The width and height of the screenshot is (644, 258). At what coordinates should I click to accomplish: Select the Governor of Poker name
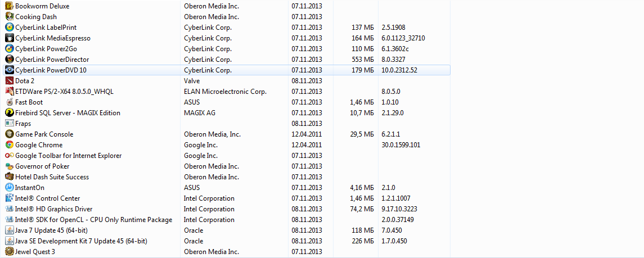[x=42, y=166]
